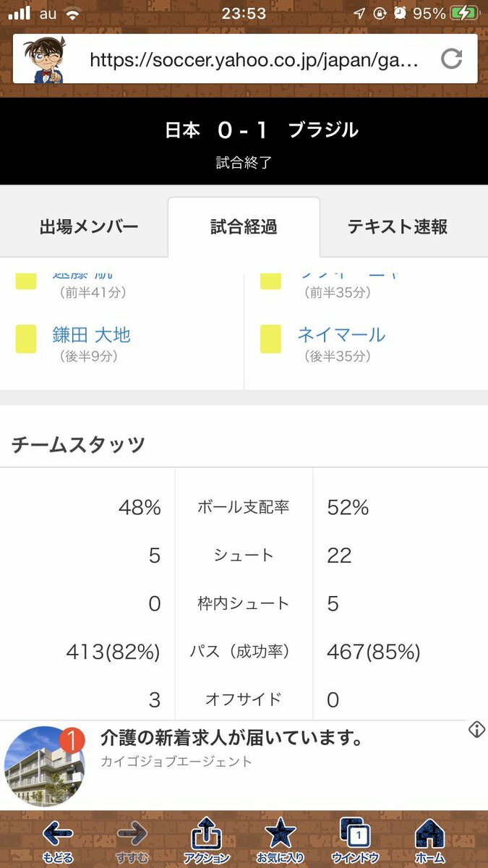Tap the もどる back arrow icon
The height and width of the screenshot is (868, 488).
tap(58, 835)
